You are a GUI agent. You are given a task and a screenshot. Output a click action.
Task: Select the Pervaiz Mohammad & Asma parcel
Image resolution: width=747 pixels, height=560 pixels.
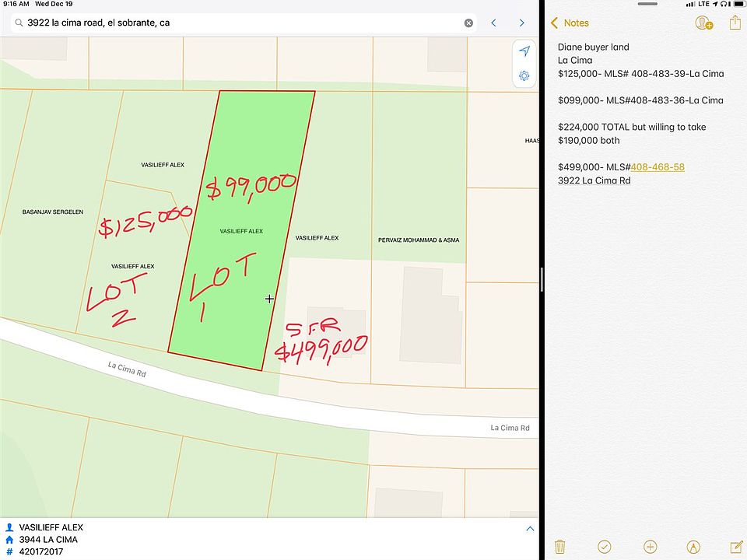click(418, 194)
